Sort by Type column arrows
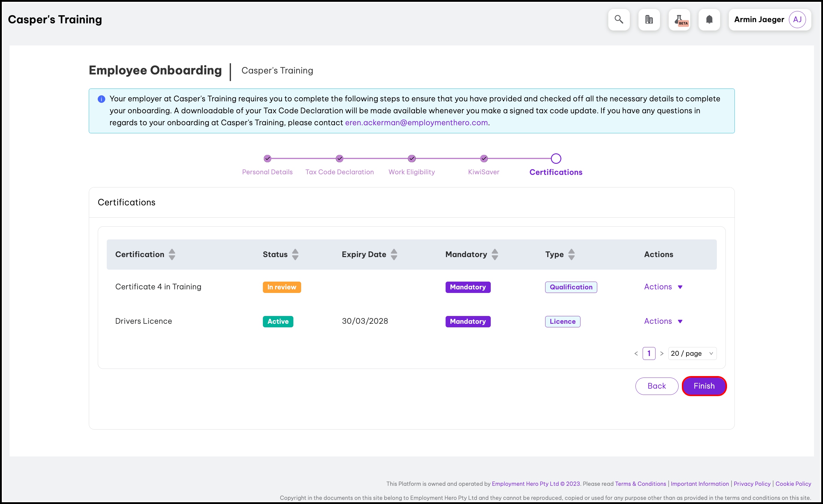Viewport: 823px width, 504px height. 571,254
